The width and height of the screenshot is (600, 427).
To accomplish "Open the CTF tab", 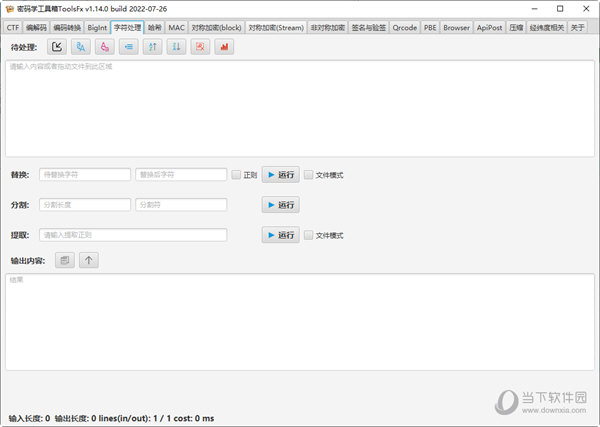I will 13,28.
